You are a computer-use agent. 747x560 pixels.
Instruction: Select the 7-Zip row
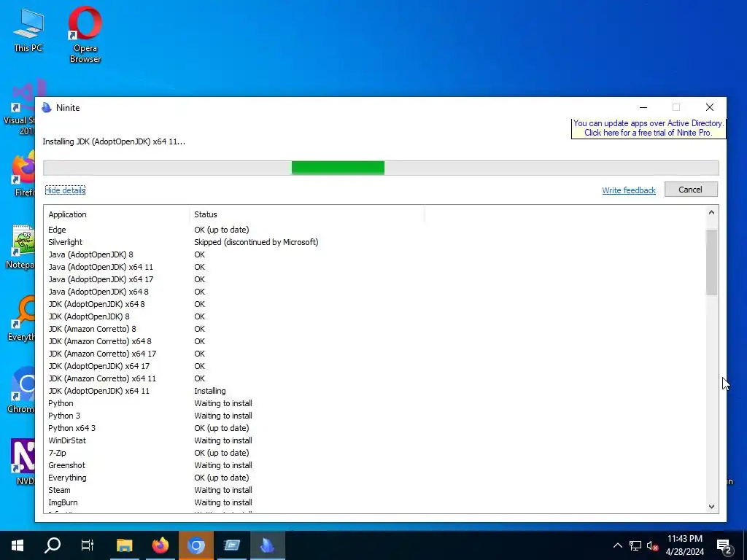(x=374, y=452)
